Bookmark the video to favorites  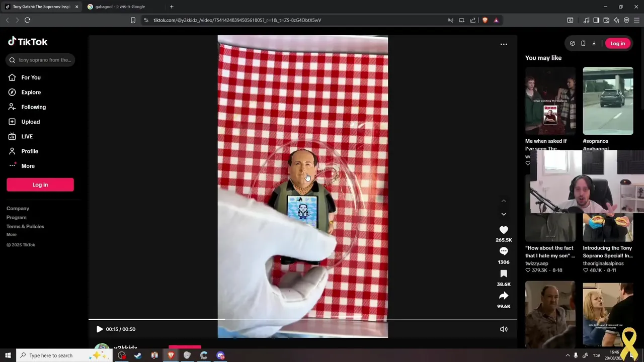tap(504, 274)
